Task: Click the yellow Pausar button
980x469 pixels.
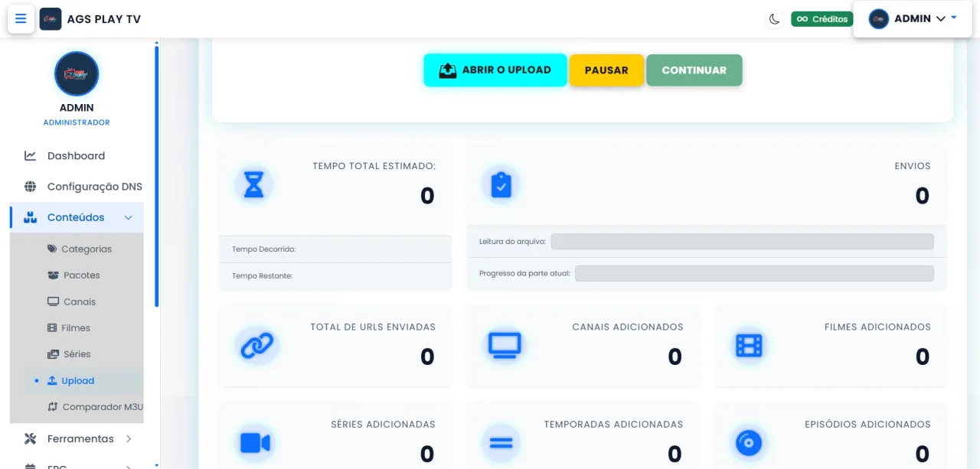Action: (x=606, y=70)
